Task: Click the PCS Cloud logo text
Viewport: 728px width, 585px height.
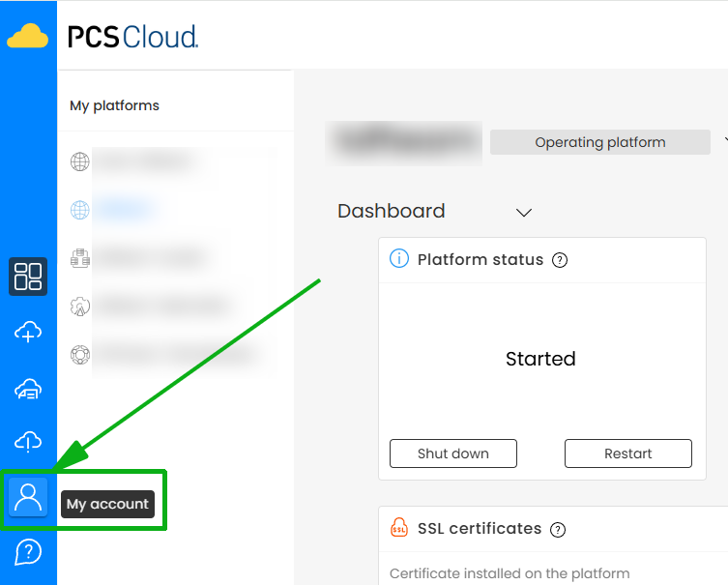Action: 132,37
